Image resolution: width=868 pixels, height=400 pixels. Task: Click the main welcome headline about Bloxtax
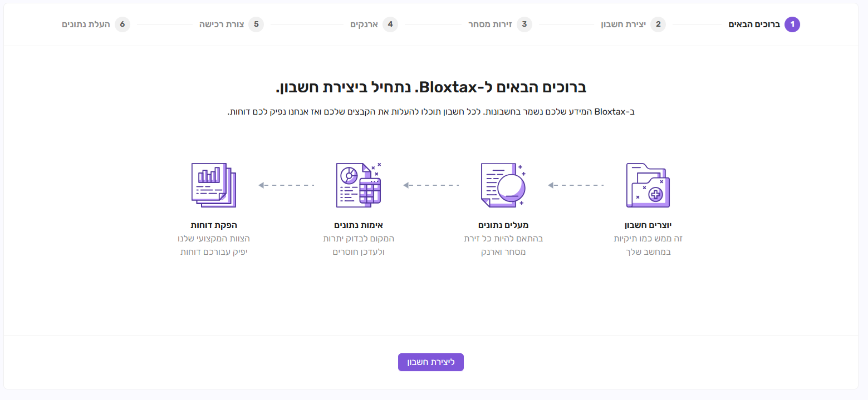coord(431,87)
